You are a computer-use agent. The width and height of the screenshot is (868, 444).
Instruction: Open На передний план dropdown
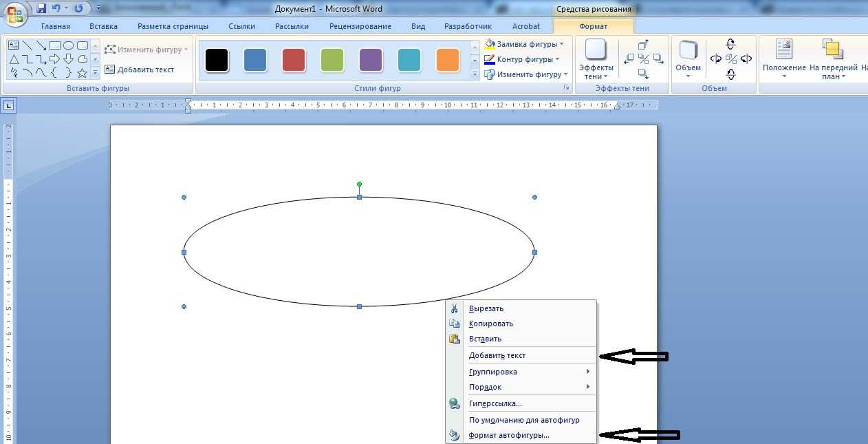pos(833,60)
